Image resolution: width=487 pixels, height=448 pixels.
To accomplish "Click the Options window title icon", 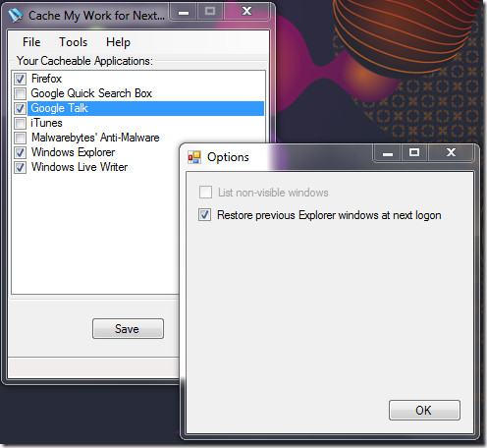I will click(194, 157).
